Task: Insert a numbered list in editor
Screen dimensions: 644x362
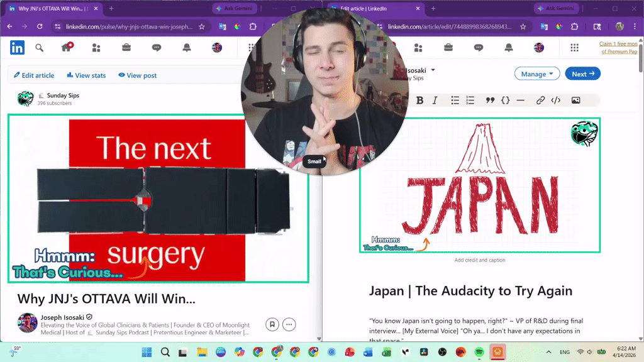Action: tap(470, 100)
